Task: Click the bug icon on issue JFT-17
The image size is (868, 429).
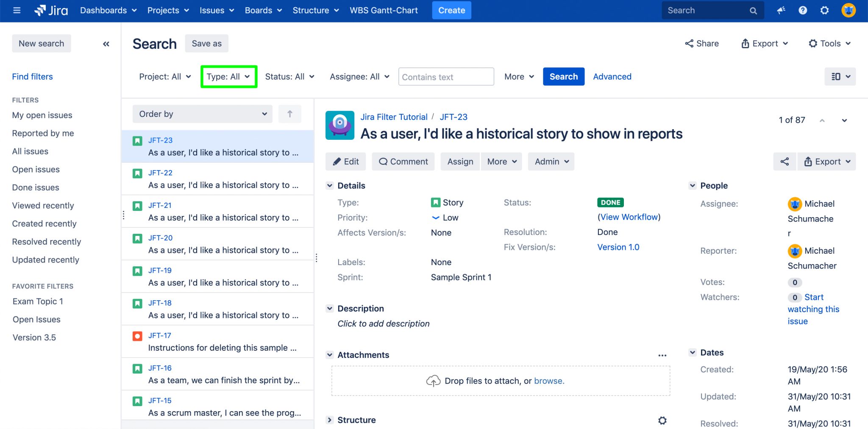Action: (137, 336)
